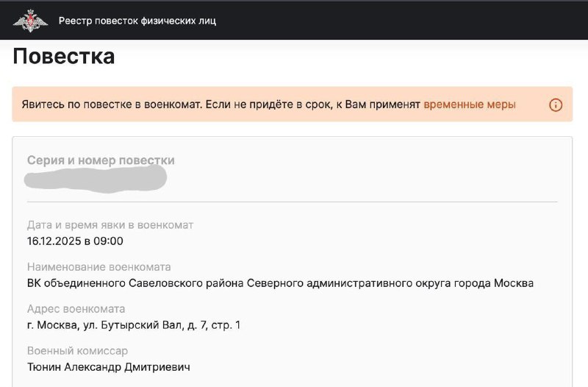The height and width of the screenshot is (387, 588).
Task: Click the "Повестка" page heading
Action: pos(64,57)
